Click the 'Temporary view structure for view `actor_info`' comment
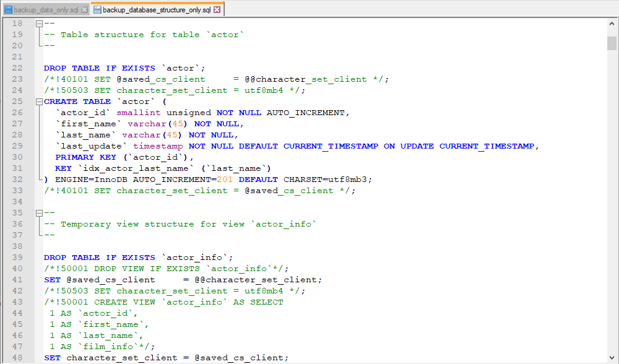The image size is (619, 364). (180, 224)
